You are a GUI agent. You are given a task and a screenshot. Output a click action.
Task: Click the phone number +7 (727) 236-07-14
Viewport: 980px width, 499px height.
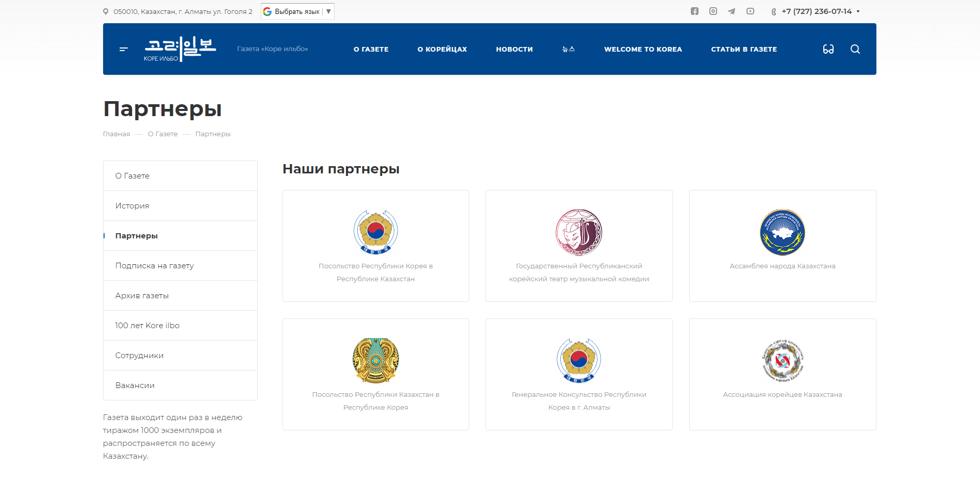[817, 11]
